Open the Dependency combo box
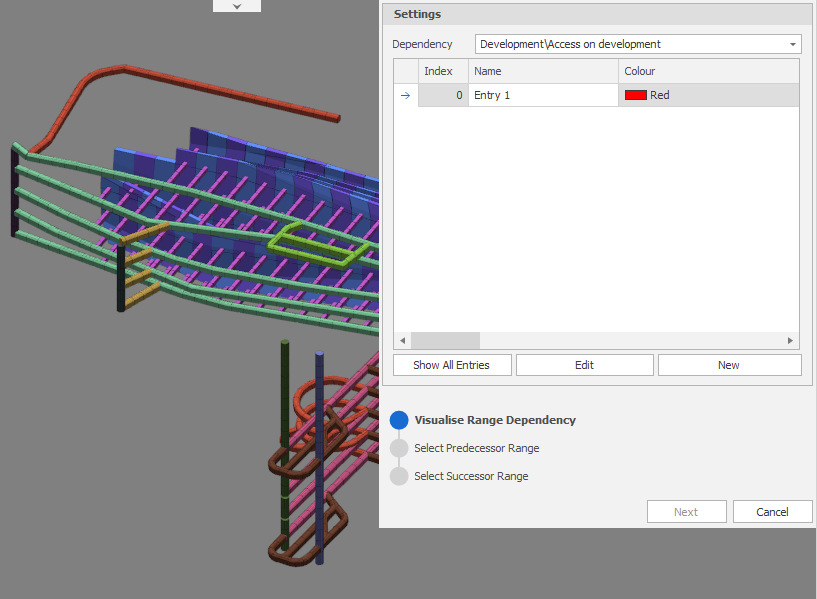 [639, 44]
